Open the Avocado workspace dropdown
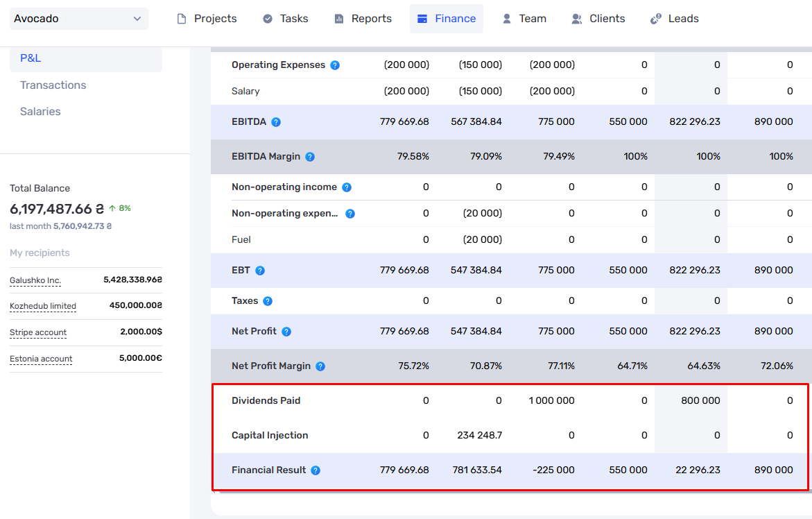This screenshot has width=812, height=519. pos(79,19)
